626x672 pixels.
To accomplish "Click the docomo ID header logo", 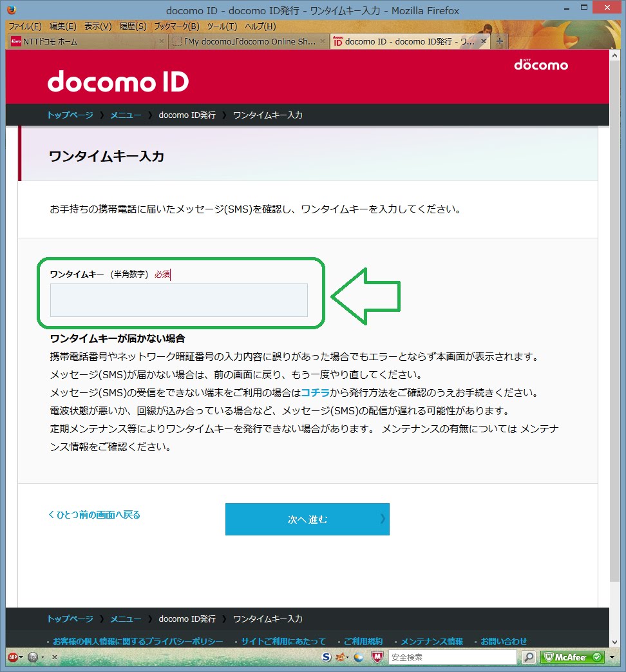I will [118, 81].
